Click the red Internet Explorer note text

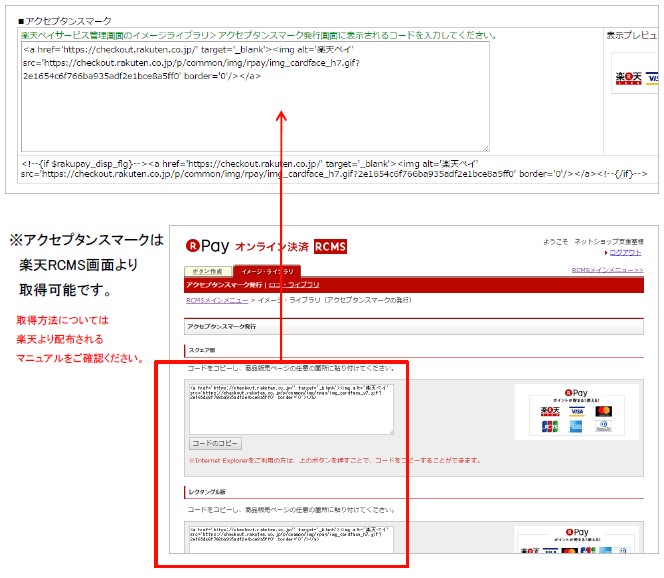(335, 460)
